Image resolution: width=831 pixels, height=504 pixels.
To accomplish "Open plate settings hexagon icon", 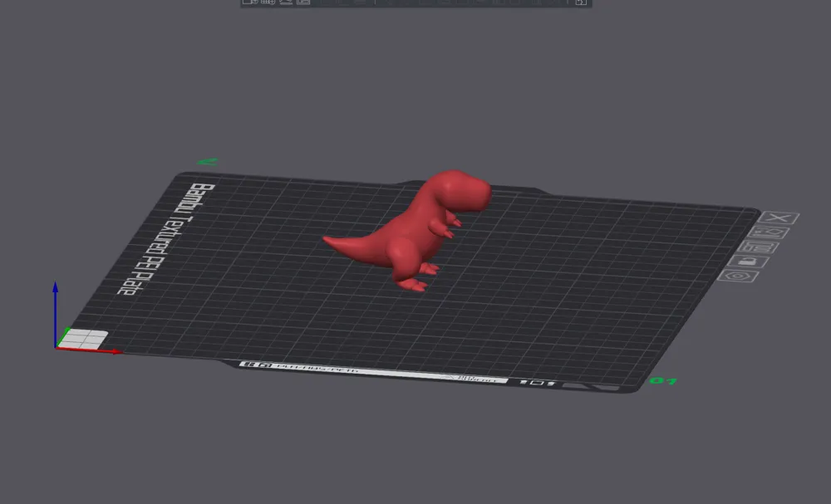I will (x=735, y=276).
